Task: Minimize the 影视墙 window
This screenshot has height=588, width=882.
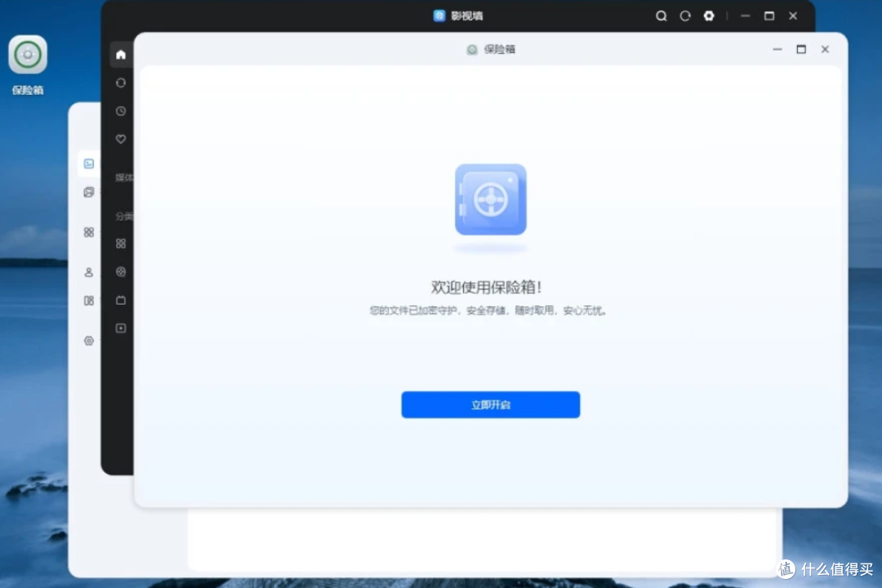Action: pos(746,16)
